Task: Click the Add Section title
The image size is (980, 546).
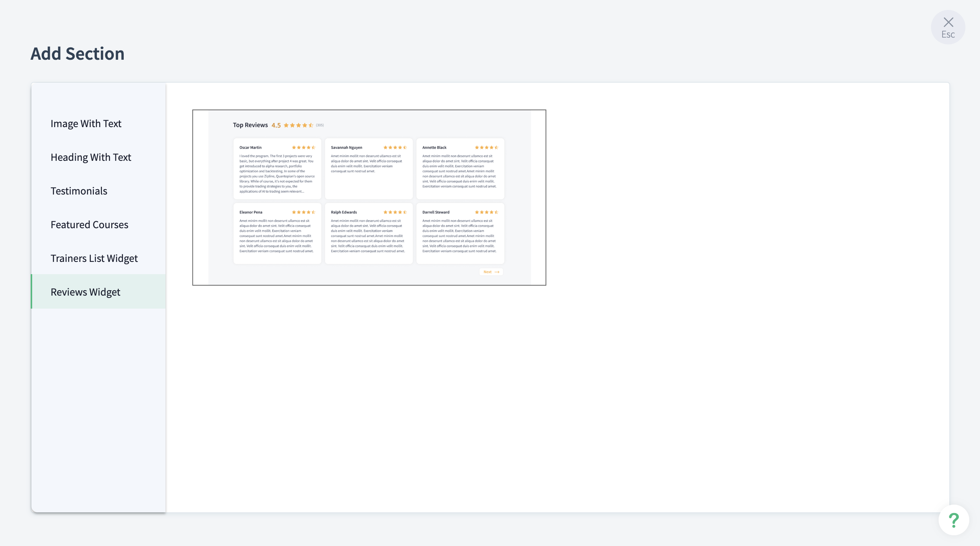Action: pos(77,54)
